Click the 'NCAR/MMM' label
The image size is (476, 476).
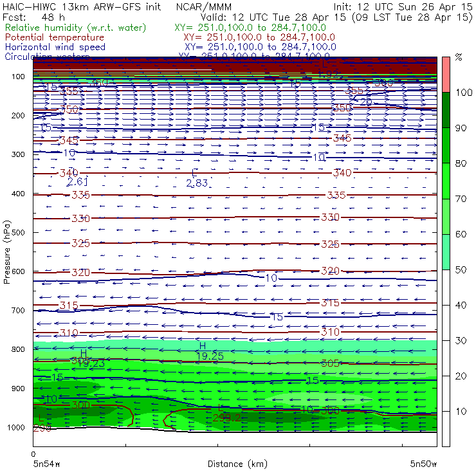(204, 6)
